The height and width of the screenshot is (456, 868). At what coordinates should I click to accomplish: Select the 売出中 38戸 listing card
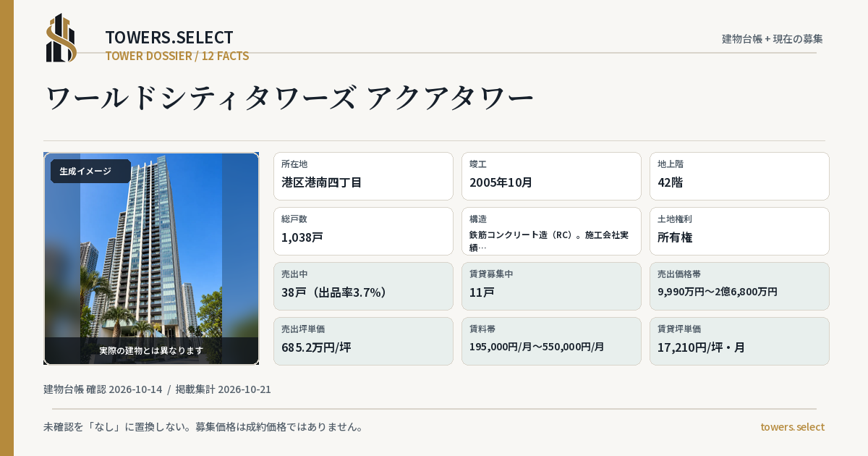coord(363,286)
